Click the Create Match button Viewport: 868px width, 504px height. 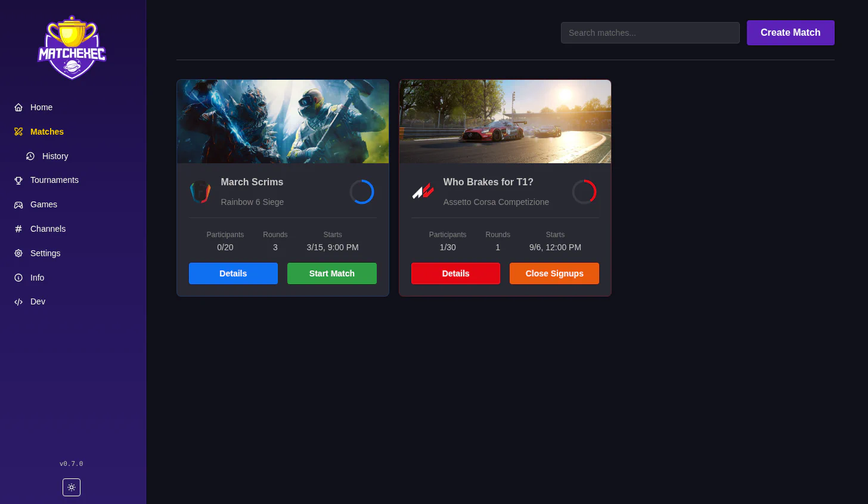[x=790, y=33]
